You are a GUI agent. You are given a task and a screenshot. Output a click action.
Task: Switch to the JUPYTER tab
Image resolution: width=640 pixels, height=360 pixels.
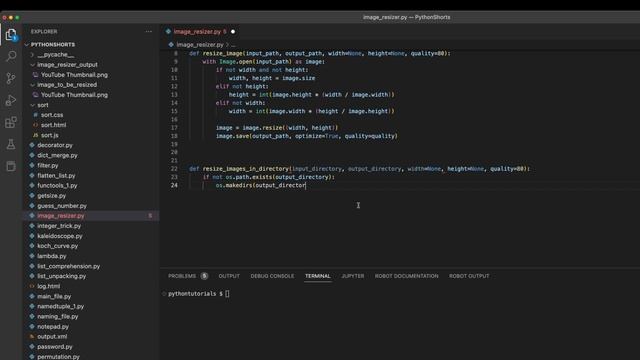(x=353, y=276)
